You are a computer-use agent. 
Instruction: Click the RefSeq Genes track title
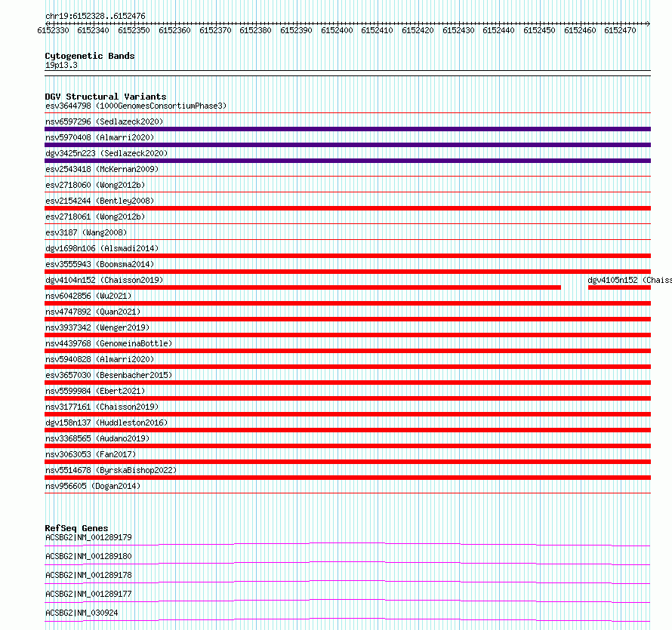(76, 528)
